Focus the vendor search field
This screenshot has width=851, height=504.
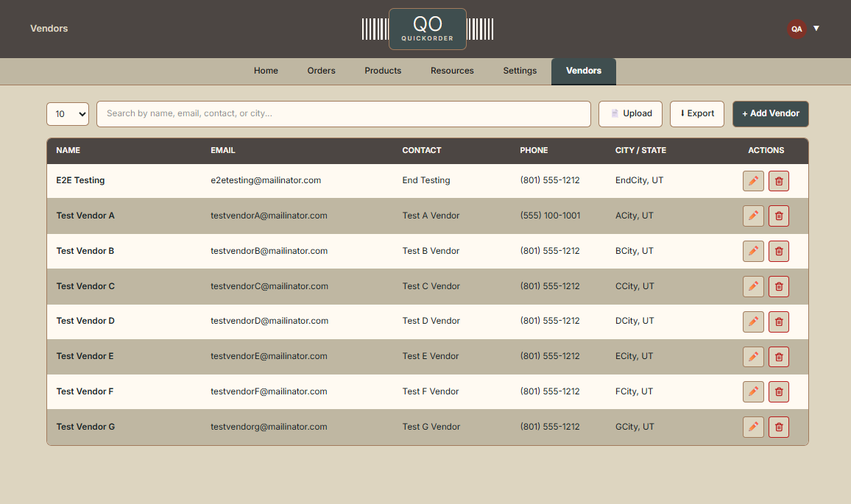click(x=343, y=114)
